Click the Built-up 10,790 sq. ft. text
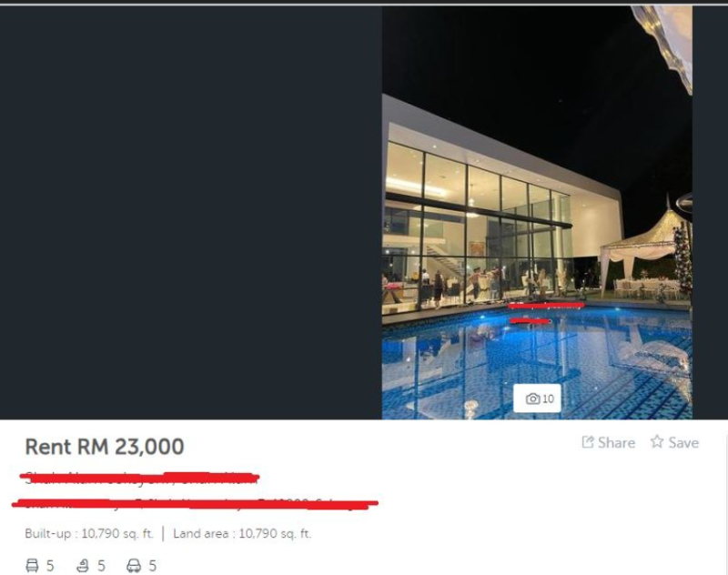Viewport: 728px width, 575px height. [89, 534]
